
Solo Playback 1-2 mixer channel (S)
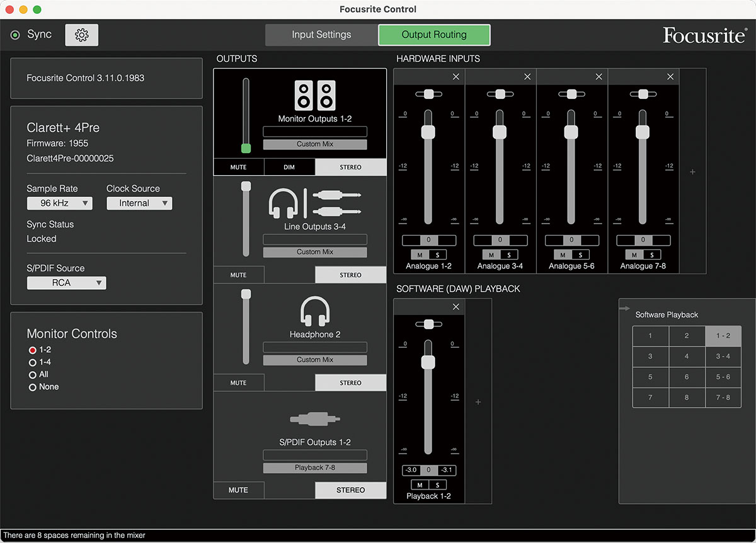[437, 485]
